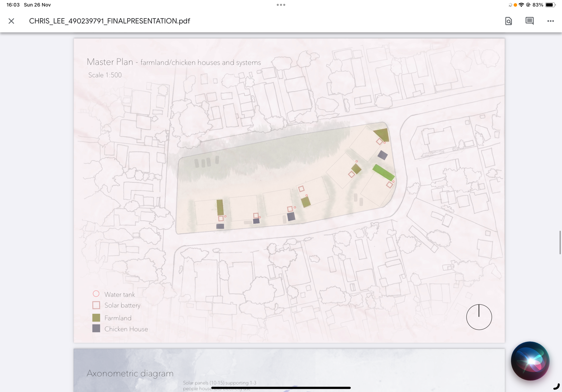Click the Water tank legend circle

[96, 294]
